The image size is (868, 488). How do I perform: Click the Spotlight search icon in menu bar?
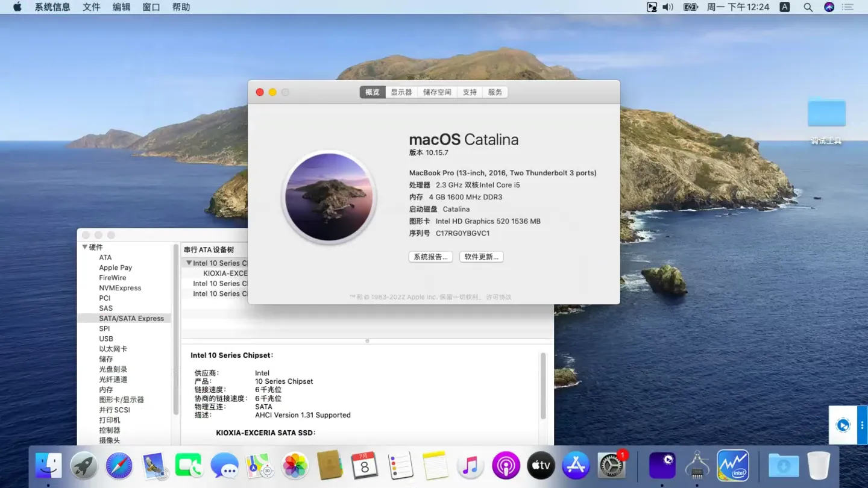(x=808, y=7)
